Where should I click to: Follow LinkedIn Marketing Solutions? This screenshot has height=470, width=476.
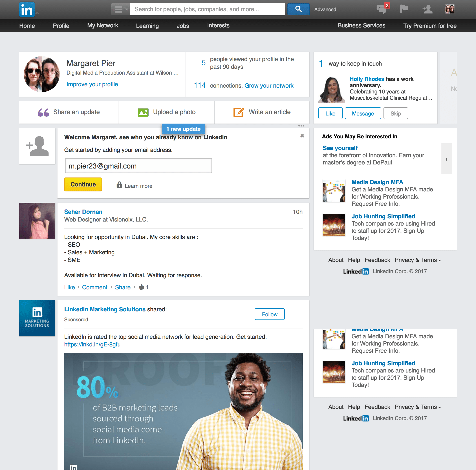(269, 314)
